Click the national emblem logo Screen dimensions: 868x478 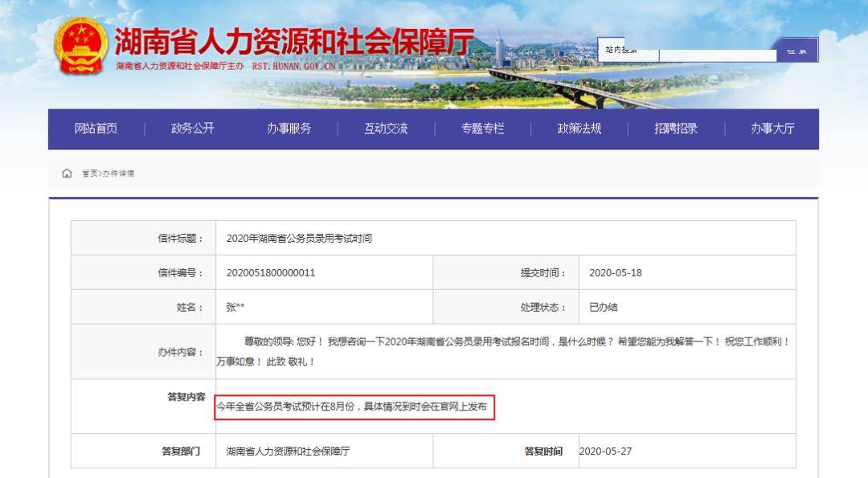81,46
